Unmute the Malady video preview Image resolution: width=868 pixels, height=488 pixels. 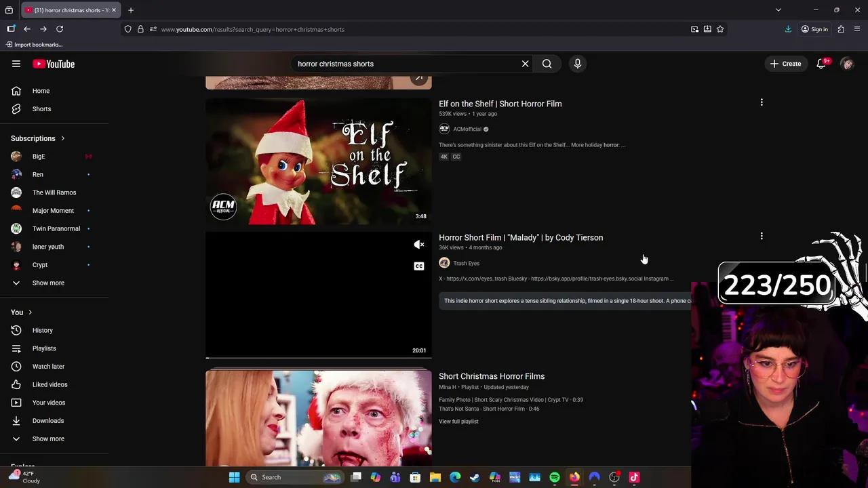click(419, 245)
